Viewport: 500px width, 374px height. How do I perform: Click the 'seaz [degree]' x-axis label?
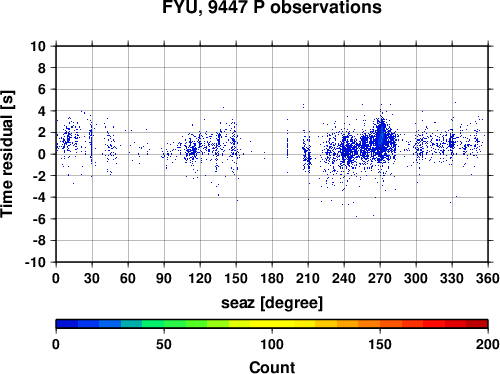click(x=272, y=303)
